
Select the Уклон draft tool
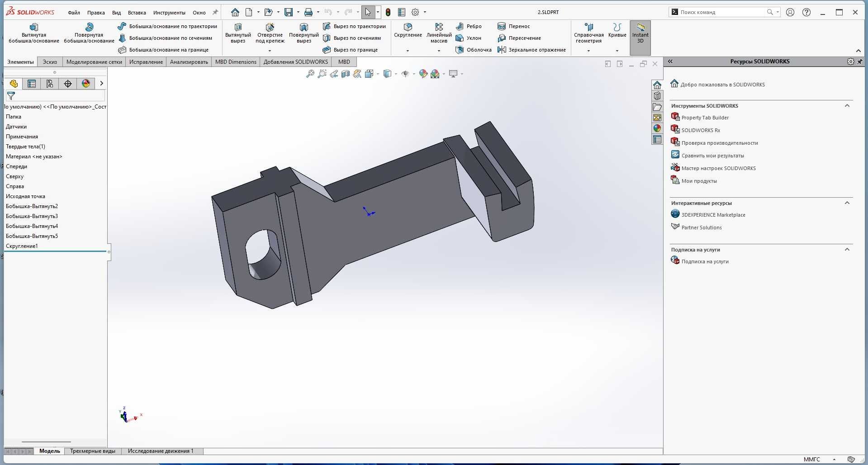coord(468,38)
